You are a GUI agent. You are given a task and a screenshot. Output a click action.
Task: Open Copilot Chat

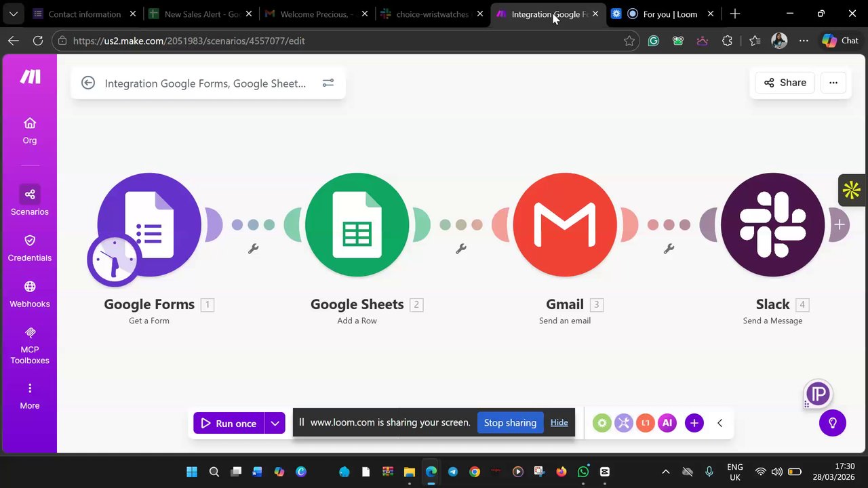(x=841, y=41)
